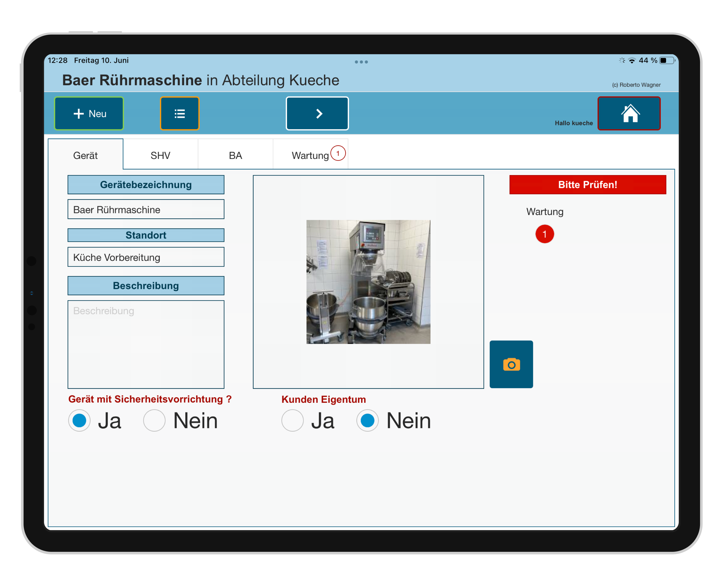
Task: Tap the mixer machine photo thumbnail
Action: tap(368, 282)
